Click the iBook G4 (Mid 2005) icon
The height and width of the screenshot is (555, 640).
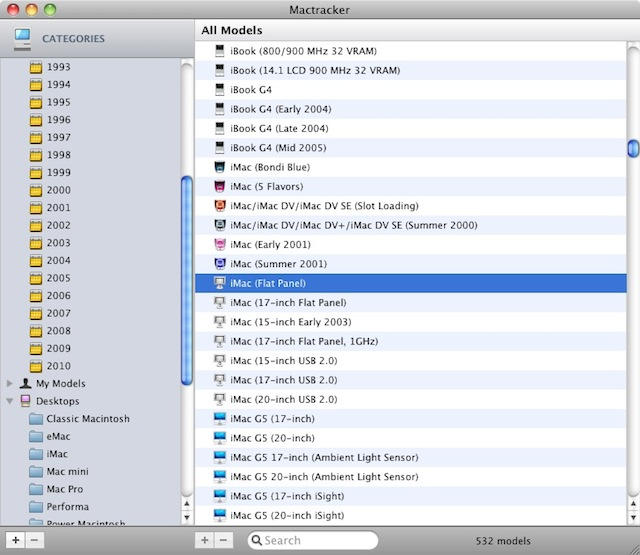(x=220, y=148)
